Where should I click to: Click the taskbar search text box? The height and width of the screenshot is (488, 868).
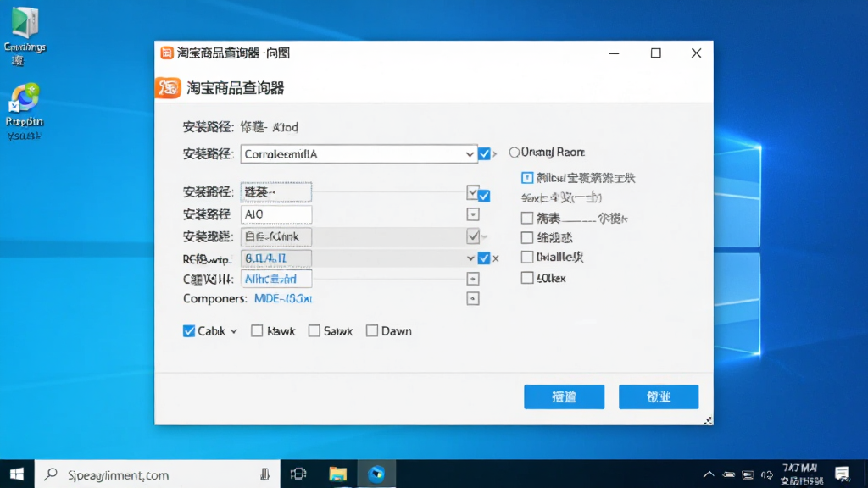pos(158,474)
